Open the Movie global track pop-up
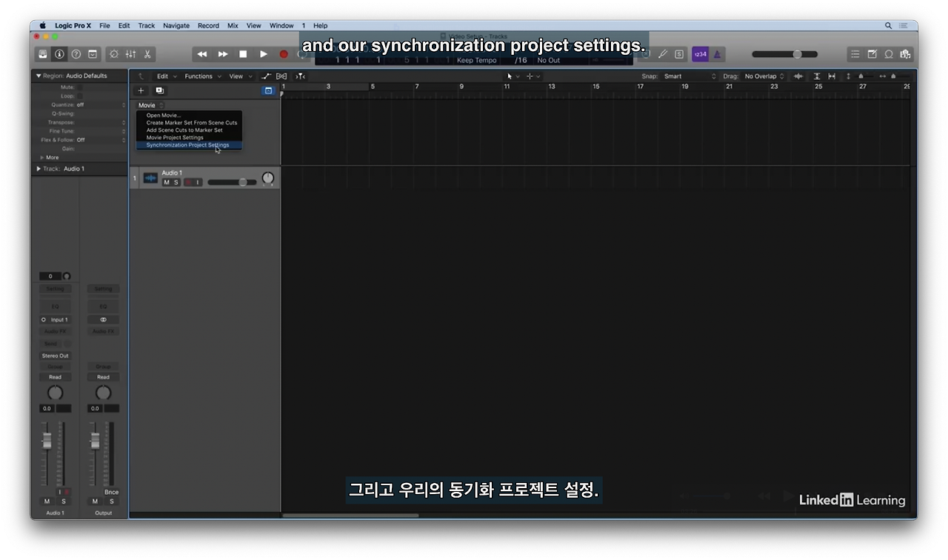 [x=150, y=105]
